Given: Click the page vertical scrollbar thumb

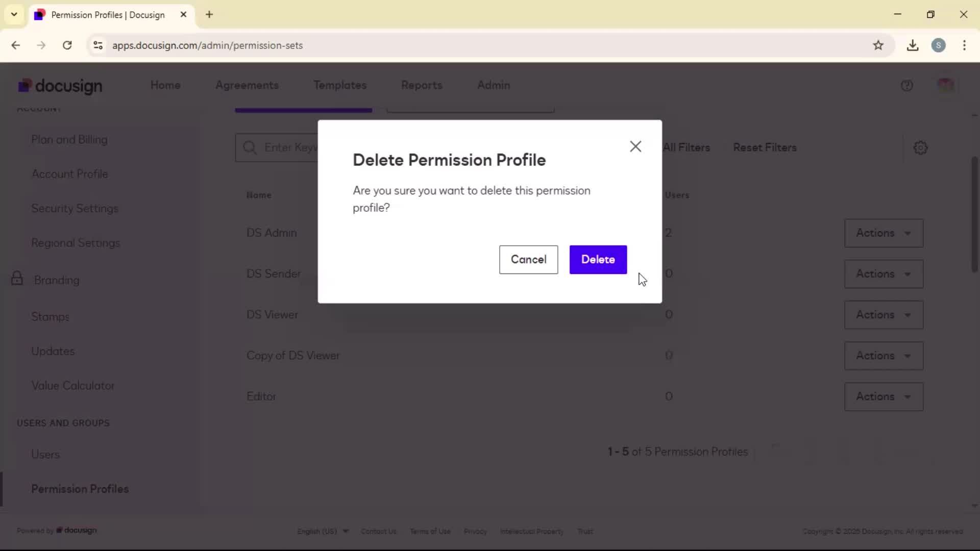Looking at the screenshot, I should pyautogui.click(x=974, y=214).
